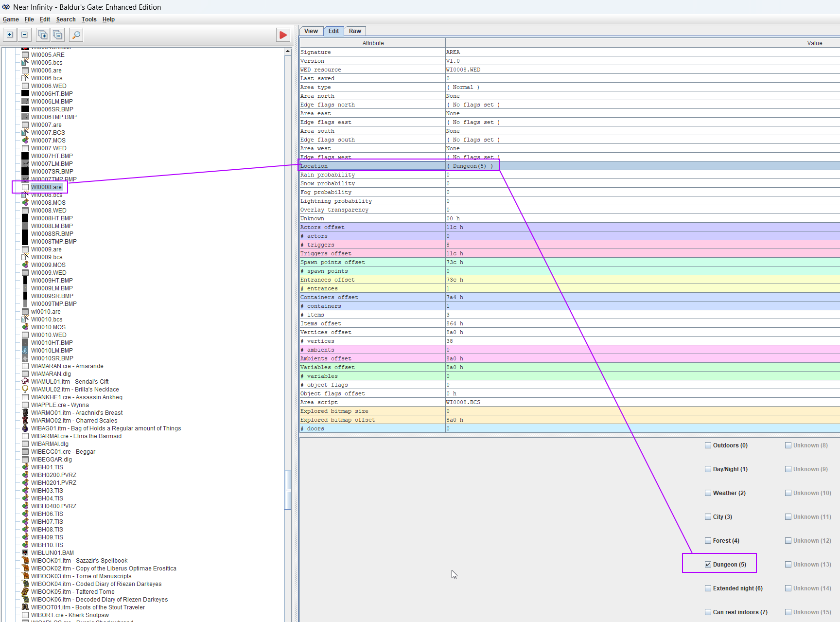Click item icon beside Sendai's Gift

click(x=25, y=381)
